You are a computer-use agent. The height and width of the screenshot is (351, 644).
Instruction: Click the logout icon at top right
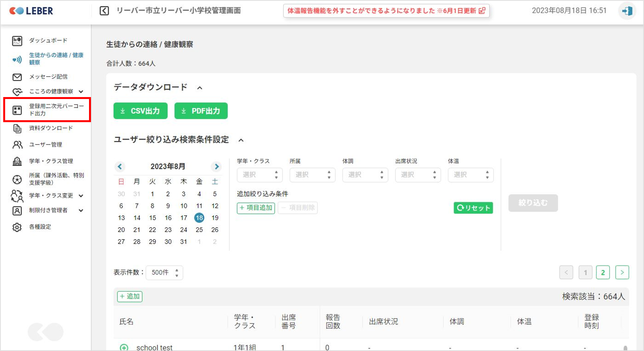(x=627, y=11)
